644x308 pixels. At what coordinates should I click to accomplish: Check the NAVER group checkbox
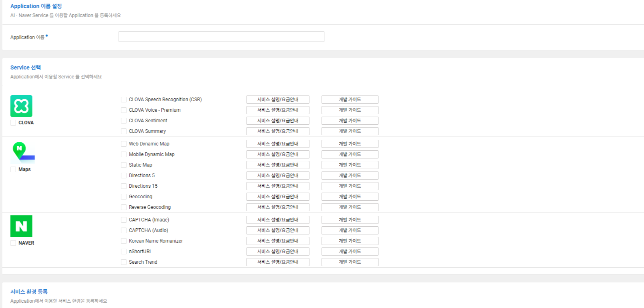[x=13, y=243]
